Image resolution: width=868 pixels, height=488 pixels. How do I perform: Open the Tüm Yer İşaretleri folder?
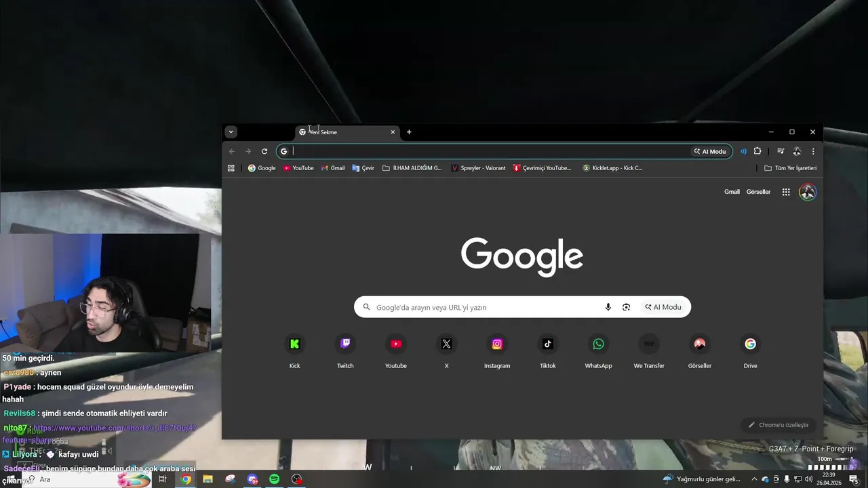click(x=790, y=168)
